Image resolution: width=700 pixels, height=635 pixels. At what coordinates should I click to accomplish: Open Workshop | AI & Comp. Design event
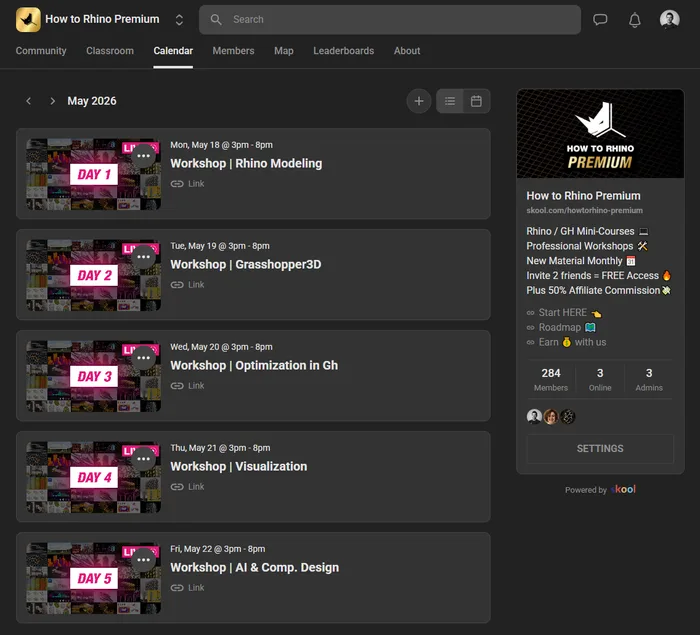tap(254, 567)
